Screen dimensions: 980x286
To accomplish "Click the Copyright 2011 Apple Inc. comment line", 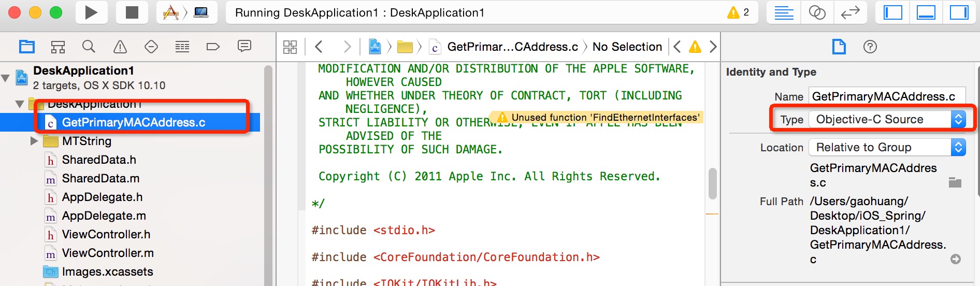I will [489, 176].
